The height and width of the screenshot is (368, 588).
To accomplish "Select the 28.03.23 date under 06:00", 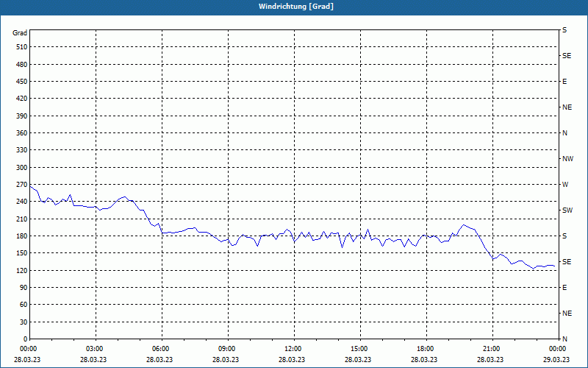I will pyautogui.click(x=159, y=360).
